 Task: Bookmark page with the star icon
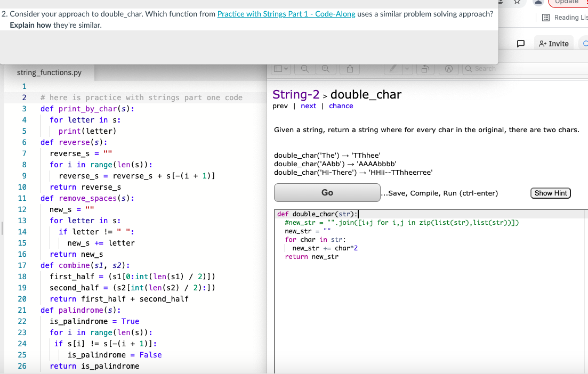[517, 2]
